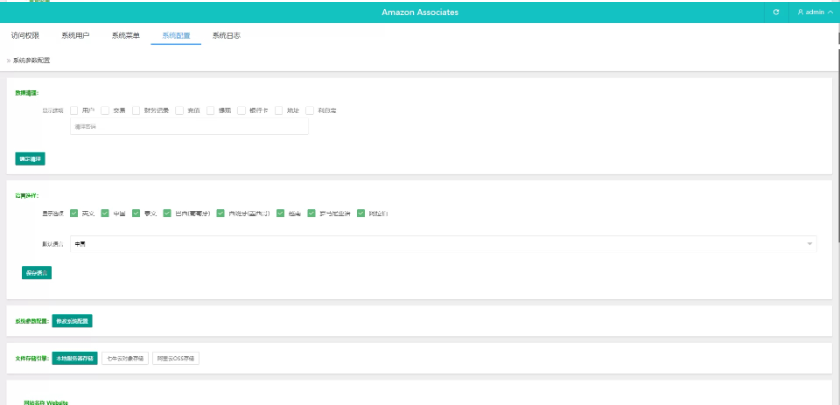The height and width of the screenshot is (405, 840).
Task: Uncheck the 巴西(葡萄牙) language checkbox
Action: pos(167,213)
